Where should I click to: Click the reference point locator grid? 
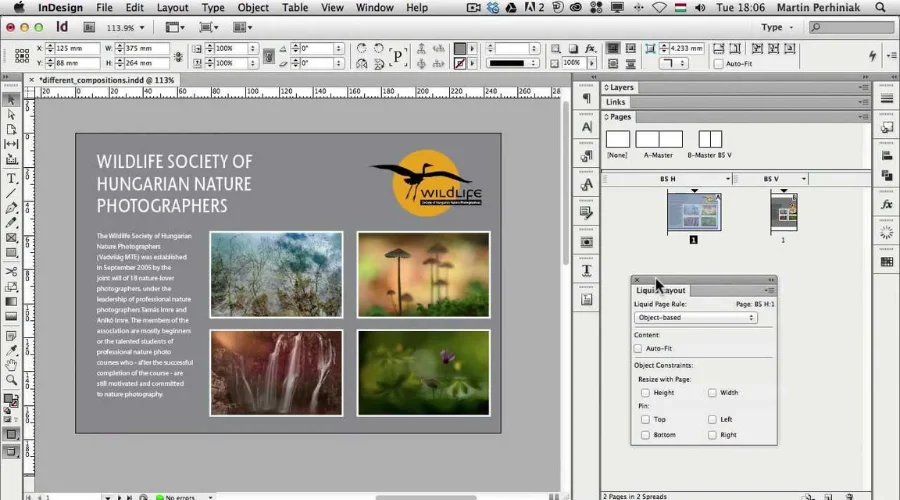pos(22,56)
